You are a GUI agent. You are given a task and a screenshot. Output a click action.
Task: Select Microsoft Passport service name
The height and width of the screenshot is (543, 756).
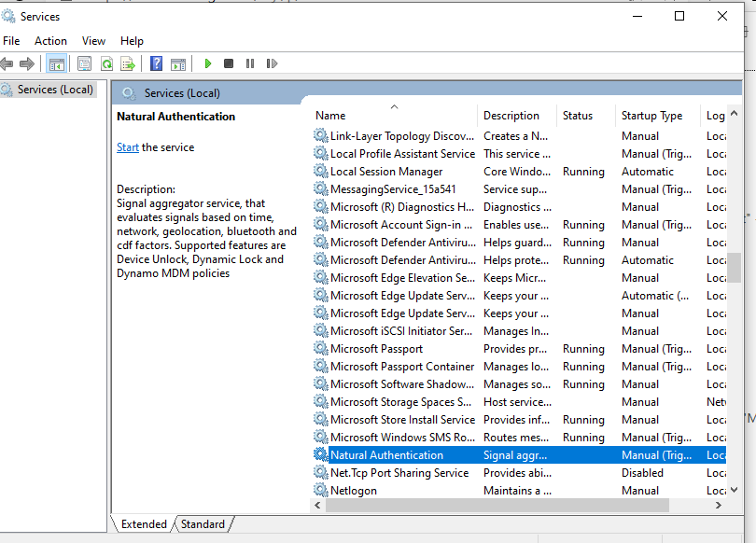pyautogui.click(x=376, y=349)
